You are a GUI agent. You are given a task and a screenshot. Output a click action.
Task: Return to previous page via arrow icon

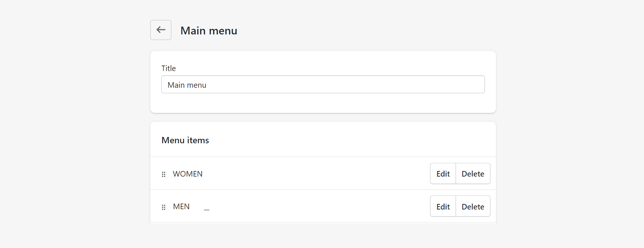coord(161,30)
